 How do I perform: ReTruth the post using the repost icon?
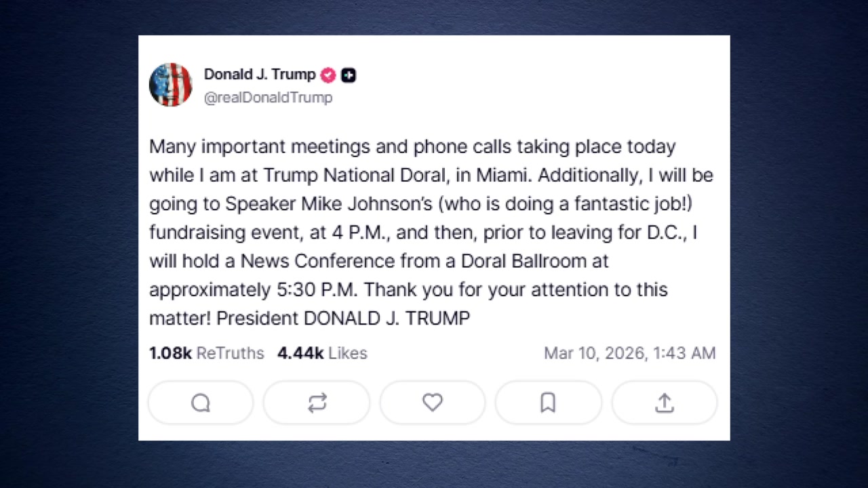(x=317, y=403)
